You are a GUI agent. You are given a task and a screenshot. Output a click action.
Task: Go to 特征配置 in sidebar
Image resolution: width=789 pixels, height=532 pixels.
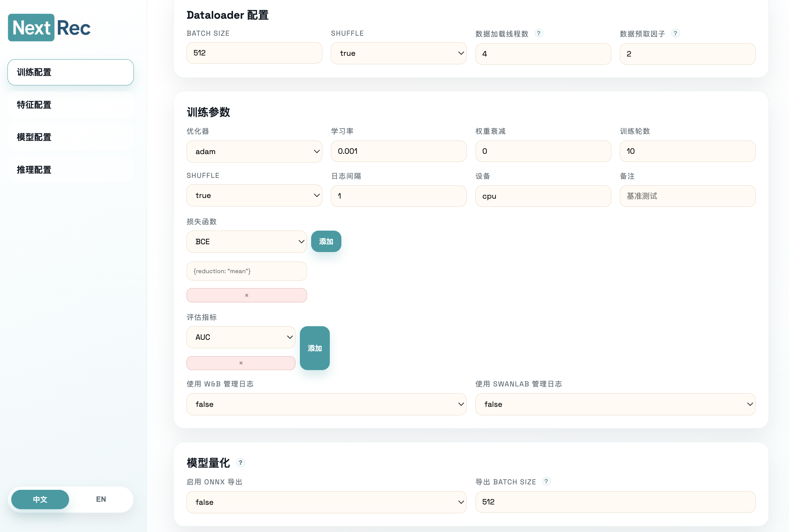(x=70, y=105)
